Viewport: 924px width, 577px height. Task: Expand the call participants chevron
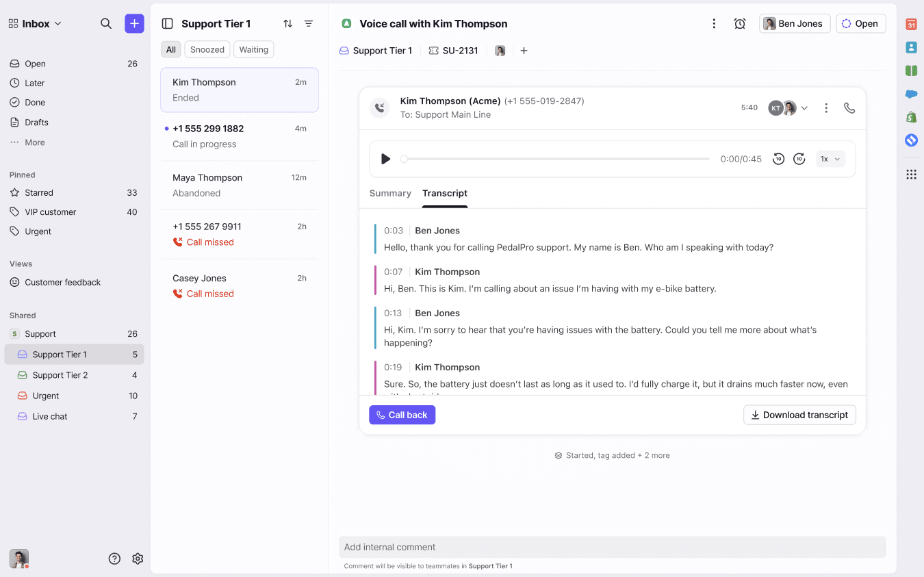(x=804, y=107)
